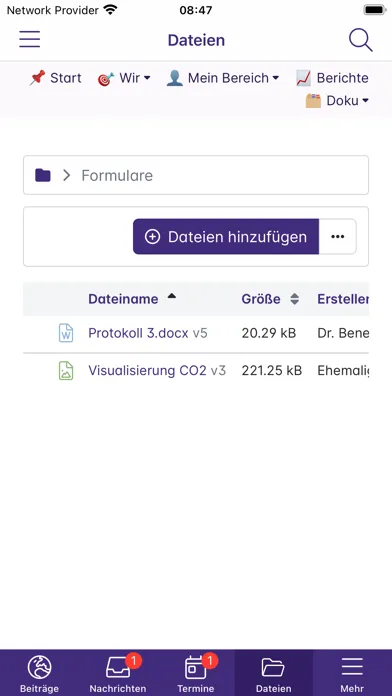Tap the search magnifier icon
392x696 pixels.
point(360,40)
